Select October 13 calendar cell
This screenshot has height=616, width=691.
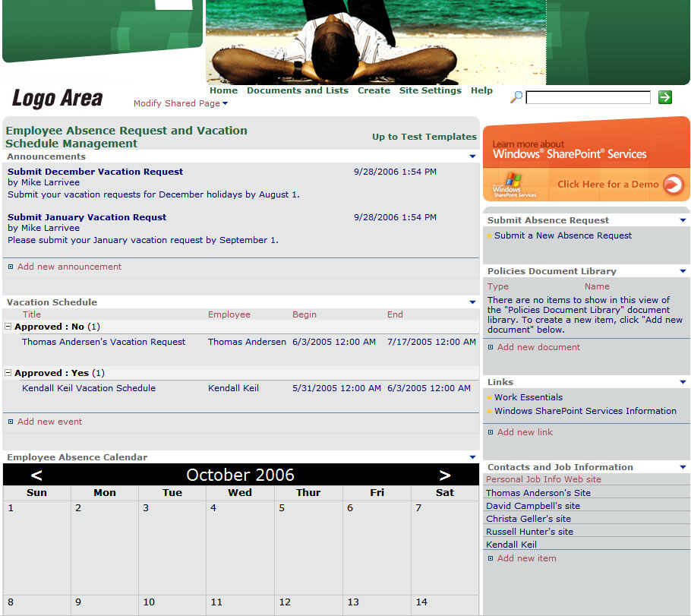pyautogui.click(x=377, y=605)
